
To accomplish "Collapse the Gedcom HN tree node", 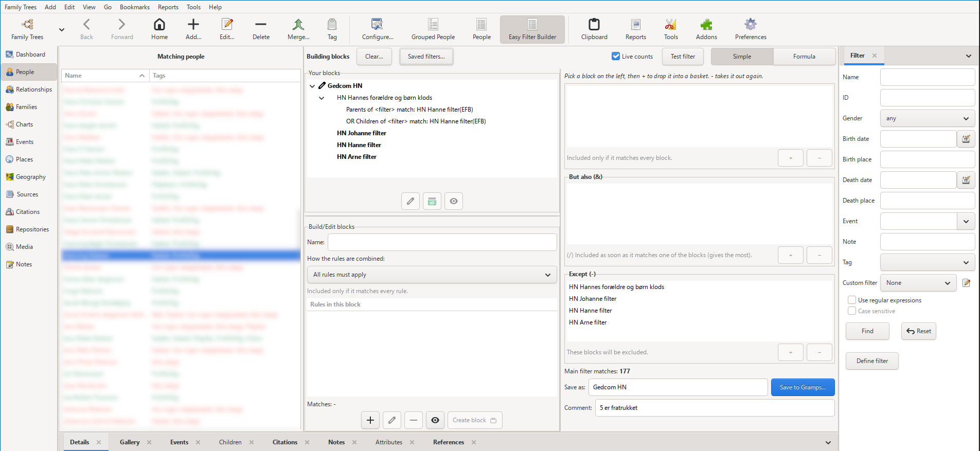I will 312,86.
